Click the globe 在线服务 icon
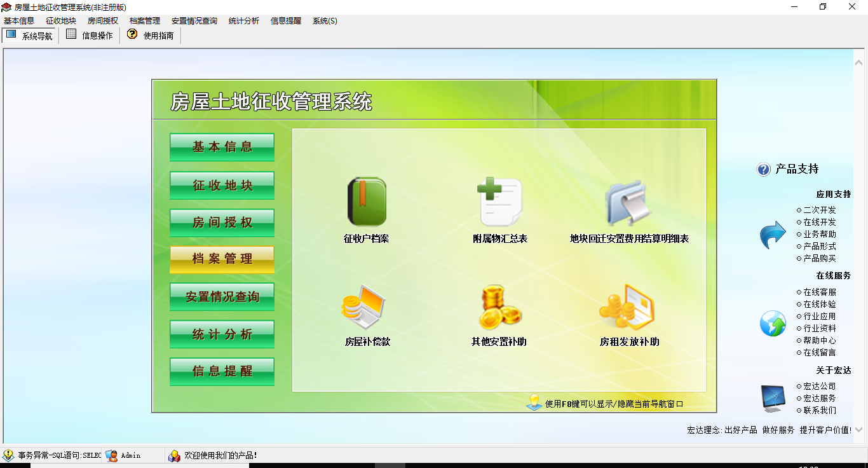This screenshot has height=468, width=868. [773, 324]
